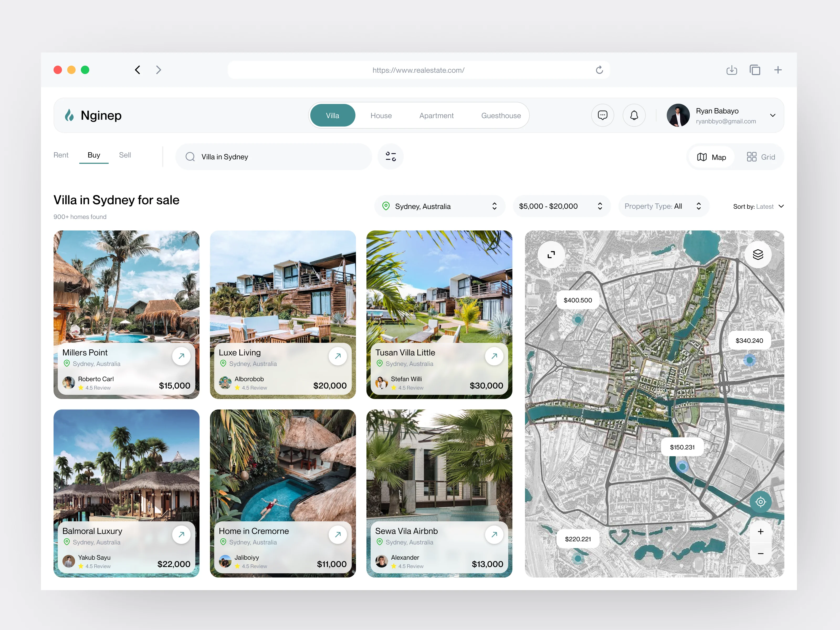Open the Sort by Latest dropdown

tap(758, 207)
